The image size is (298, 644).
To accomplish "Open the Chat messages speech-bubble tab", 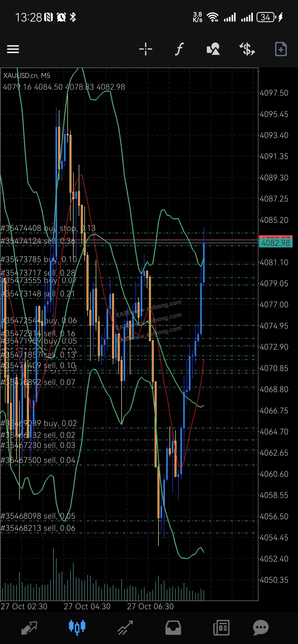I will [x=261, y=628].
